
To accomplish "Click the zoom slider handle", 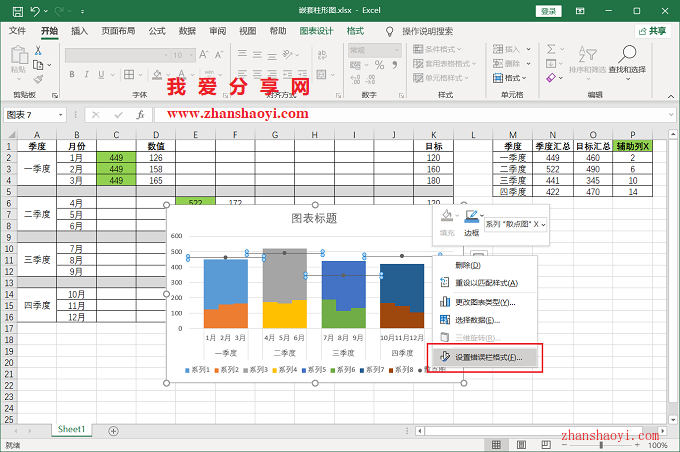I will point(601,445).
